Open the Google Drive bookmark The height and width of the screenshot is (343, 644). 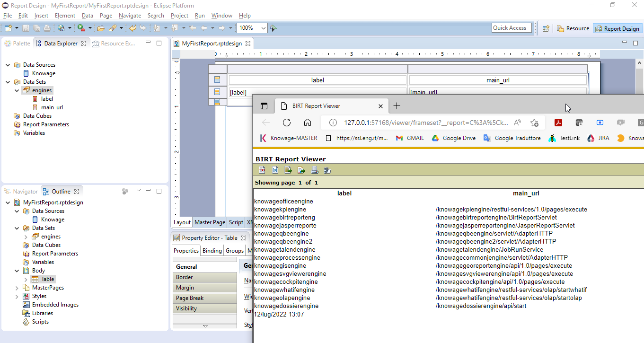click(454, 138)
